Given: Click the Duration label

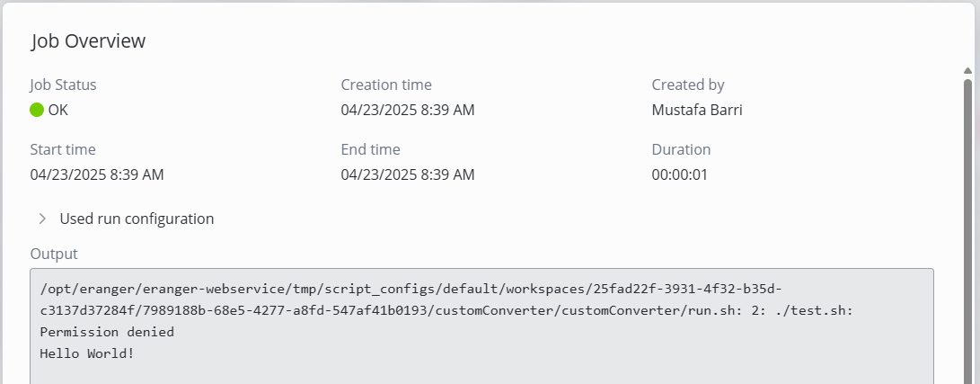Looking at the screenshot, I should coord(681,149).
